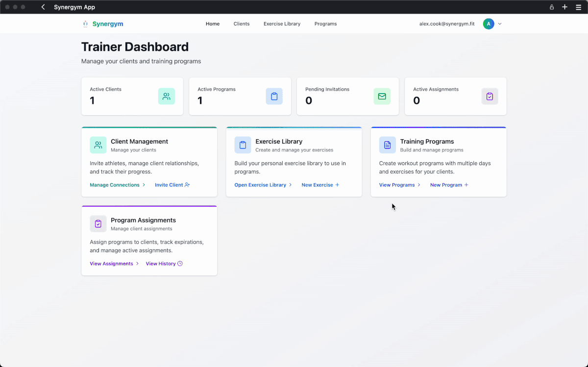588x367 pixels.
Task: Click the Client Management green people icon
Action: [x=98, y=145]
